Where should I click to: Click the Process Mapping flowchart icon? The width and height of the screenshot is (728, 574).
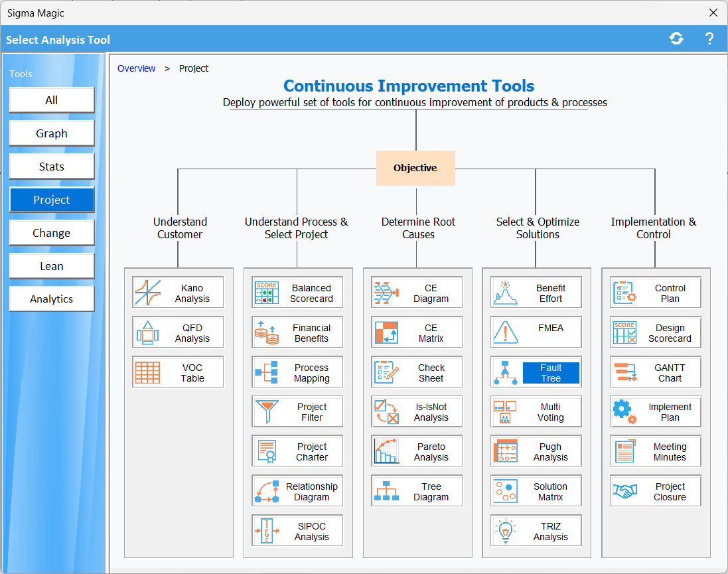tap(267, 372)
